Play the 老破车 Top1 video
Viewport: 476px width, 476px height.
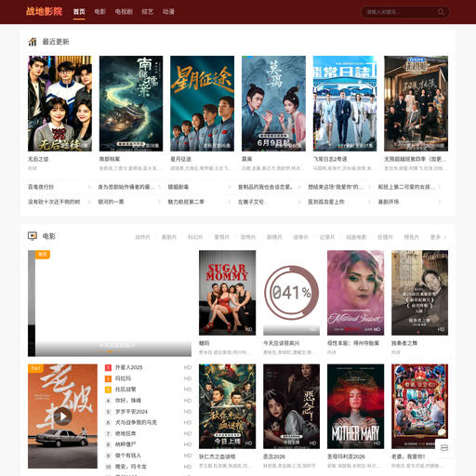tap(63, 416)
